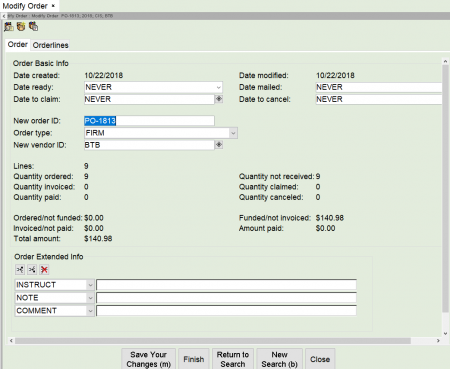
Task: Click the Finish button
Action: click(194, 359)
